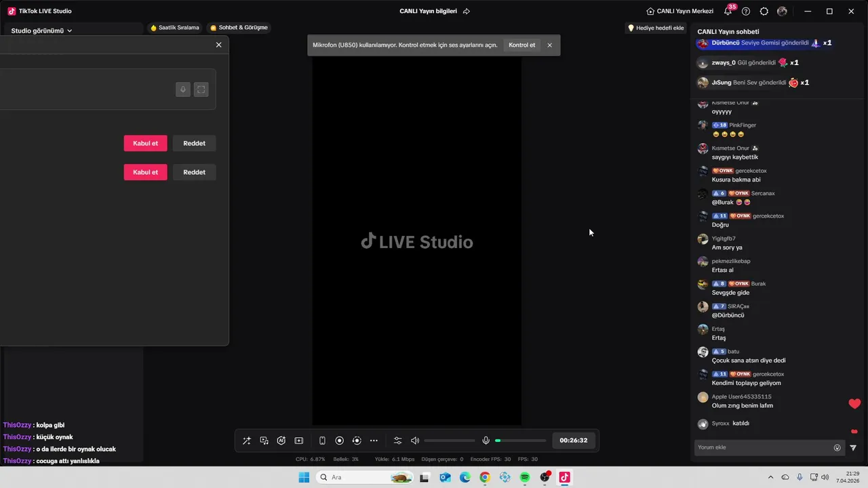Click Dürbüncü gift notification row
Screen dimensions: 868x488
click(764, 43)
